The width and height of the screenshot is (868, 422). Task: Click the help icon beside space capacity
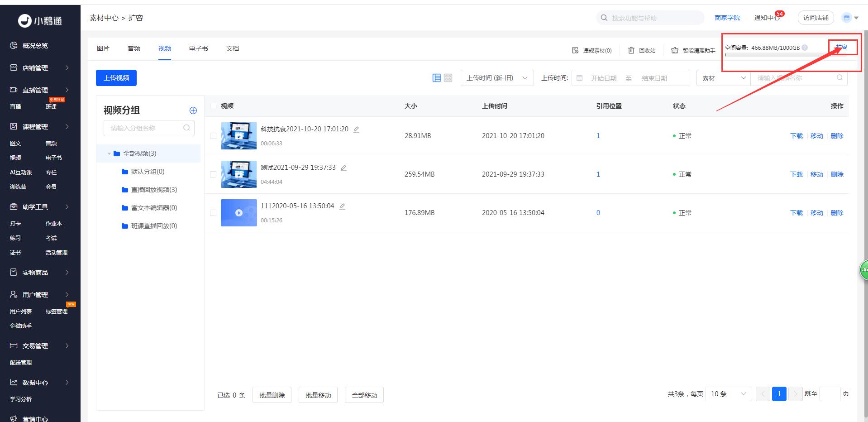805,48
